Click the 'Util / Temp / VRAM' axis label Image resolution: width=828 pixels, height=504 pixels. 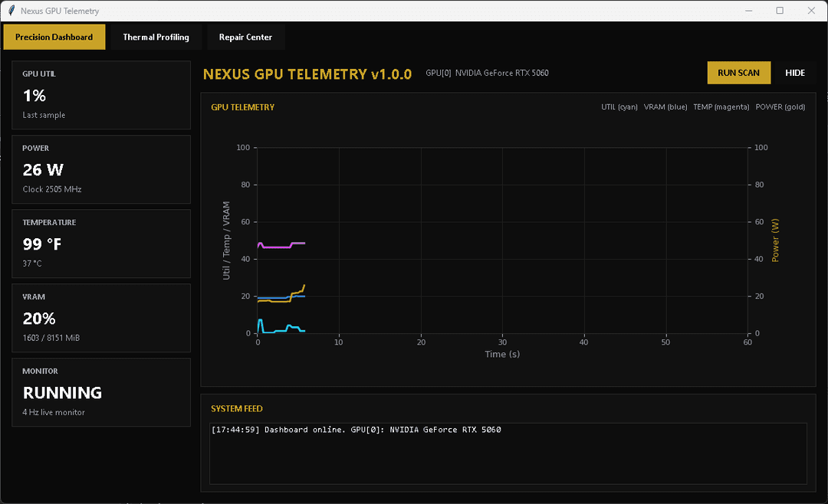pos(226,241)
